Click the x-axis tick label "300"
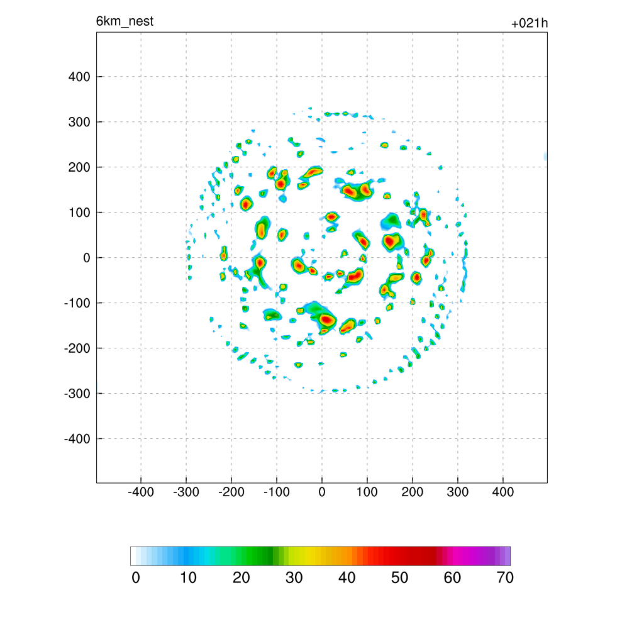 click(x=458, y=492)
